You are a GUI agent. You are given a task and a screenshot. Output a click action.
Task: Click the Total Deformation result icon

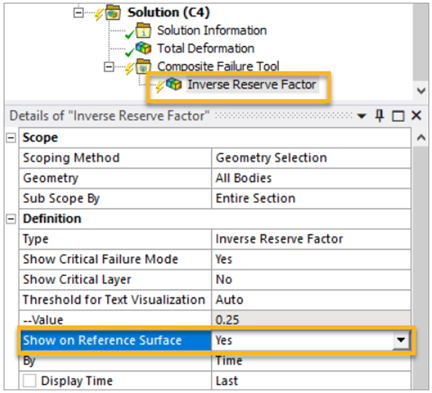click(144, 48)
